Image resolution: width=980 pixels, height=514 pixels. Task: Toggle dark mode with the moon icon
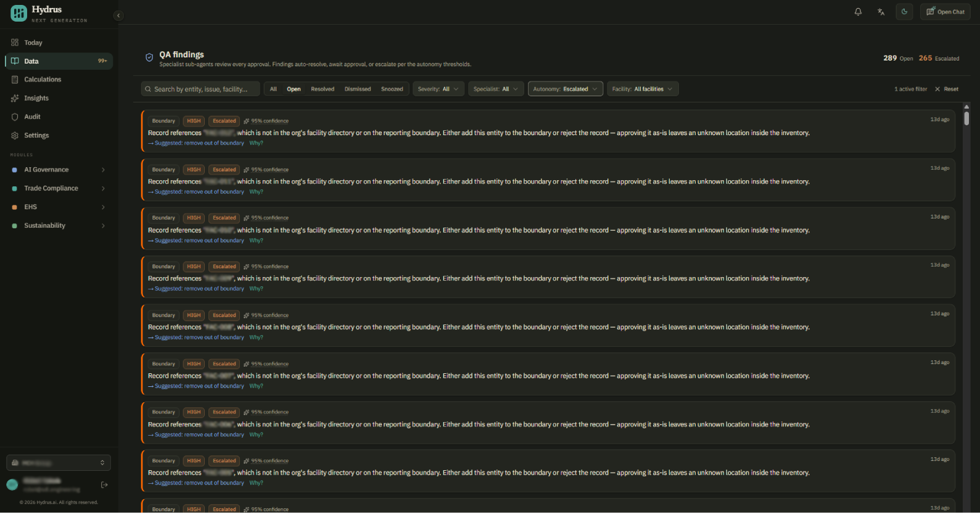click(x=904, y=12)
